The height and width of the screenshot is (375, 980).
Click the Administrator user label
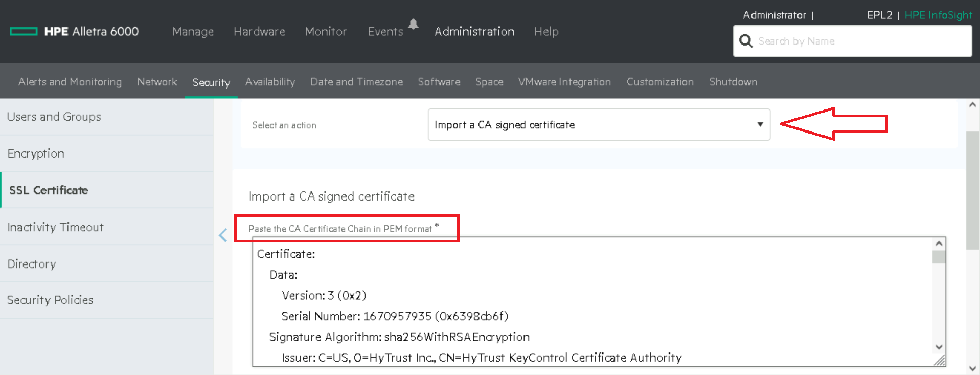click(774, 15)
